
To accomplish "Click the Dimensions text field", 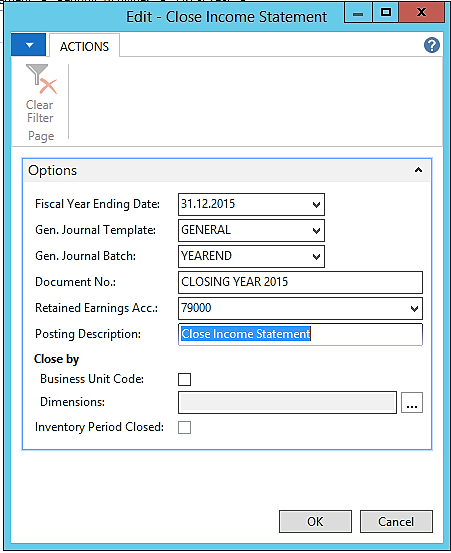I will (x=287, y=402).
